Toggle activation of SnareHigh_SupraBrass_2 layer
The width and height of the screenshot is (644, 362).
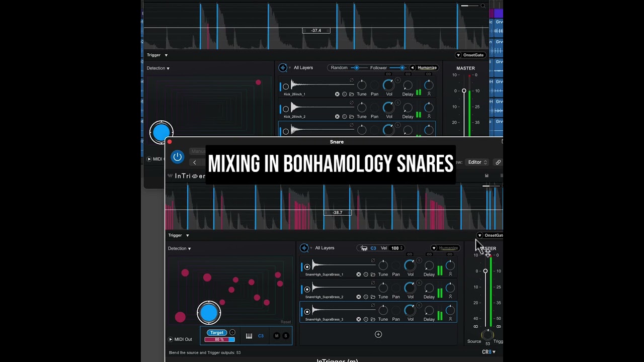click(x=307, y=290)
